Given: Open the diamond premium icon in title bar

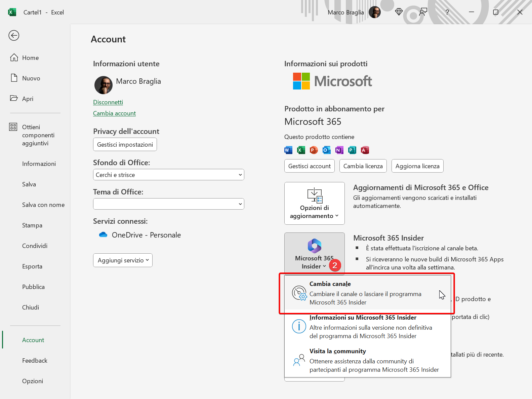Looking at the screenshot, I should click(399, 12).
